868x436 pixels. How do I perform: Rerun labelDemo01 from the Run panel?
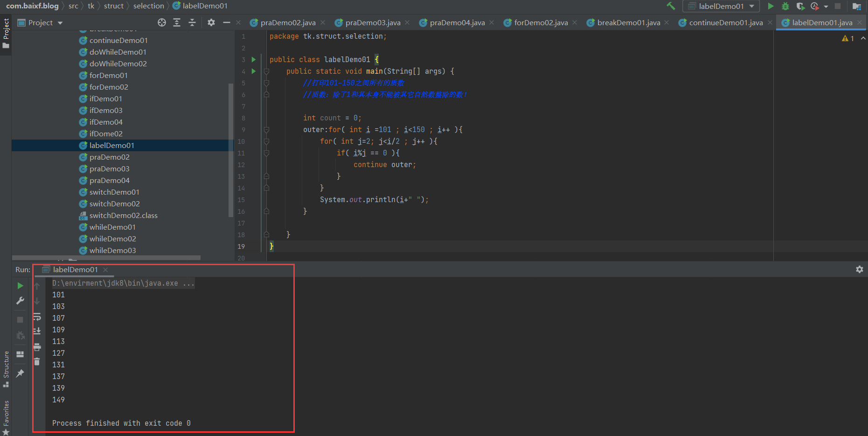coord(20,286)
